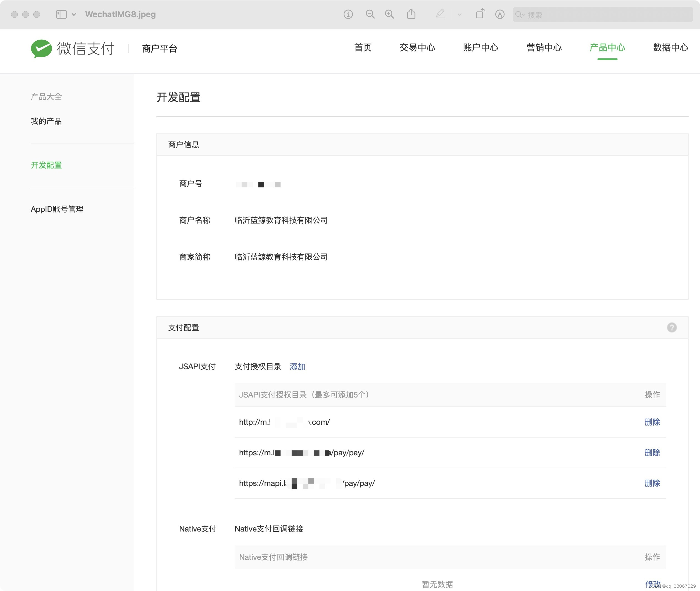Switch to the 交易中心 tab
The image size is (700, 591).
pos(417,48)
